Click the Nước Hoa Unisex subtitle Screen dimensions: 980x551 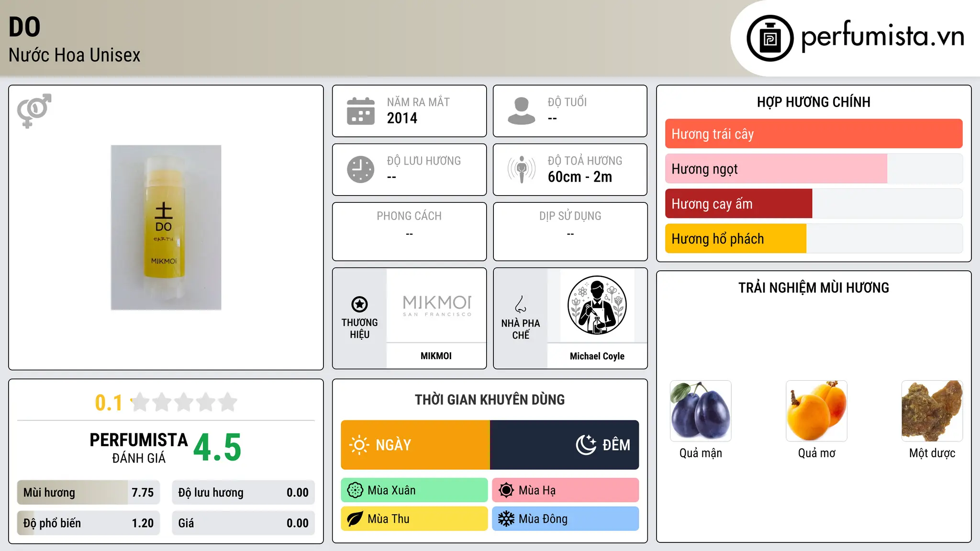74,55
